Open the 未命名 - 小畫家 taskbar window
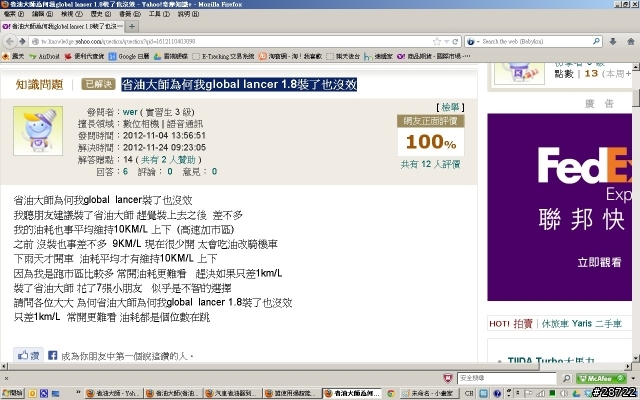The image size is (640, 400). (428, 393)
